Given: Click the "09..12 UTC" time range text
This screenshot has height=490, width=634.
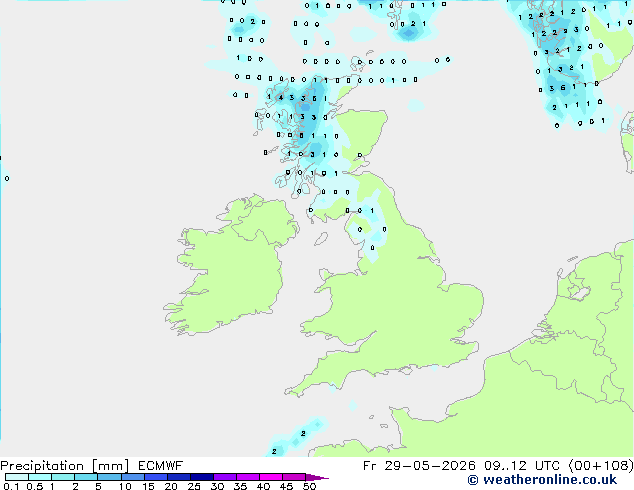Looking at the screenshot, I should click(x=522, y=466).
